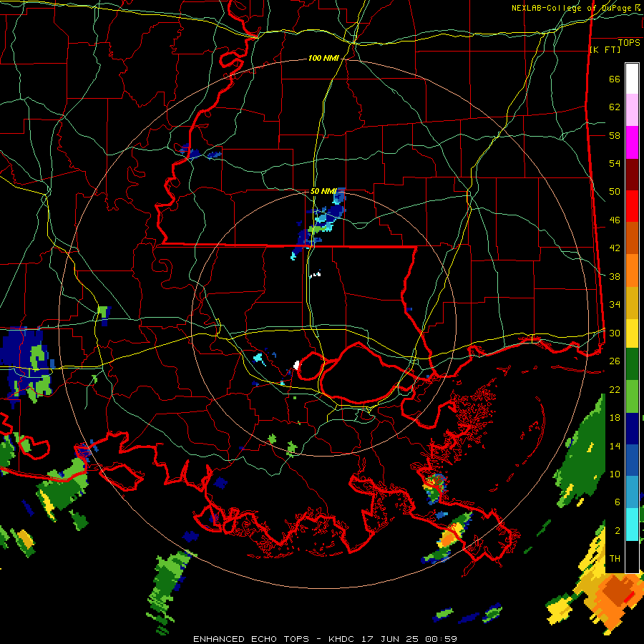
Task: Click the "54" legend value
Action: point(615,163)
